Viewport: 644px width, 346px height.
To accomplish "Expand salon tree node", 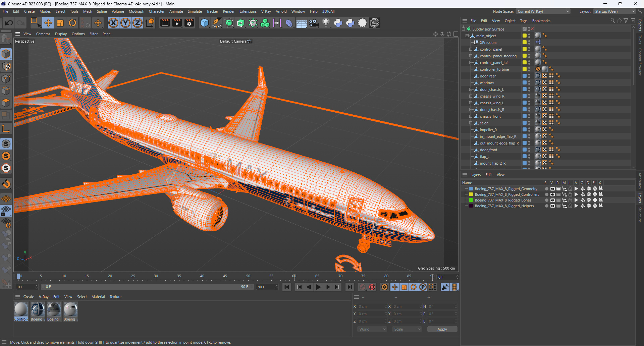I will tap(471, 123).
